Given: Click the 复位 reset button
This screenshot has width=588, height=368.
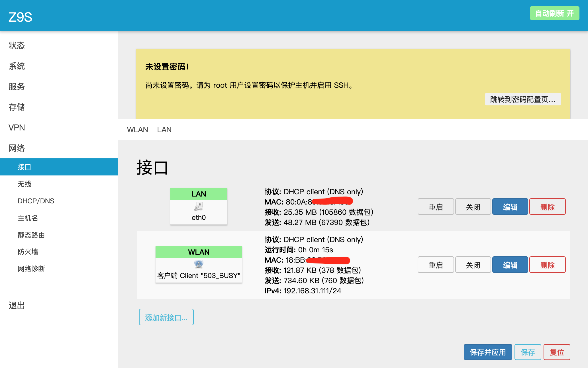Looking at the screenshot, I should point(557,352).
